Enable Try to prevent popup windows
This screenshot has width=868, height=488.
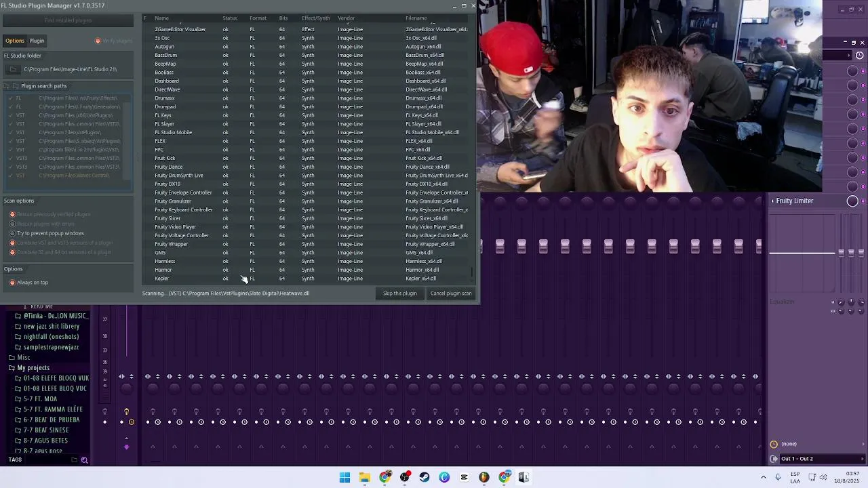pyautogui.click(x=12, y=233)
